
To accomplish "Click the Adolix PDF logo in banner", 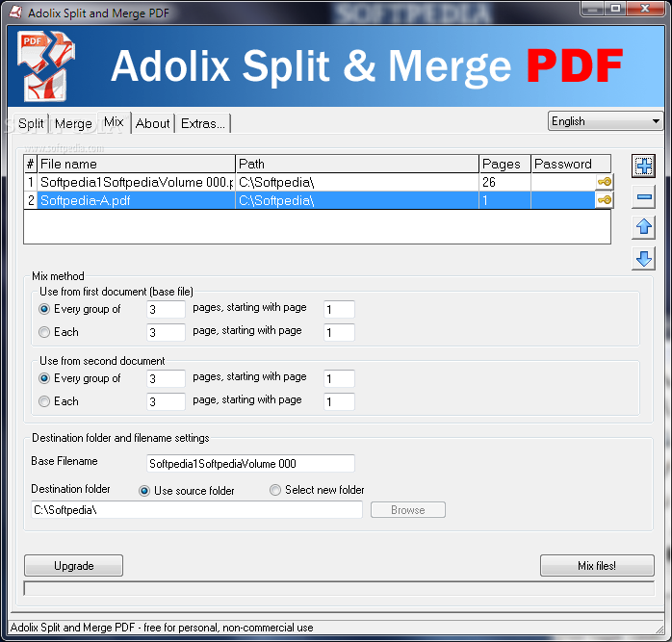I will [x=46, y=65].
